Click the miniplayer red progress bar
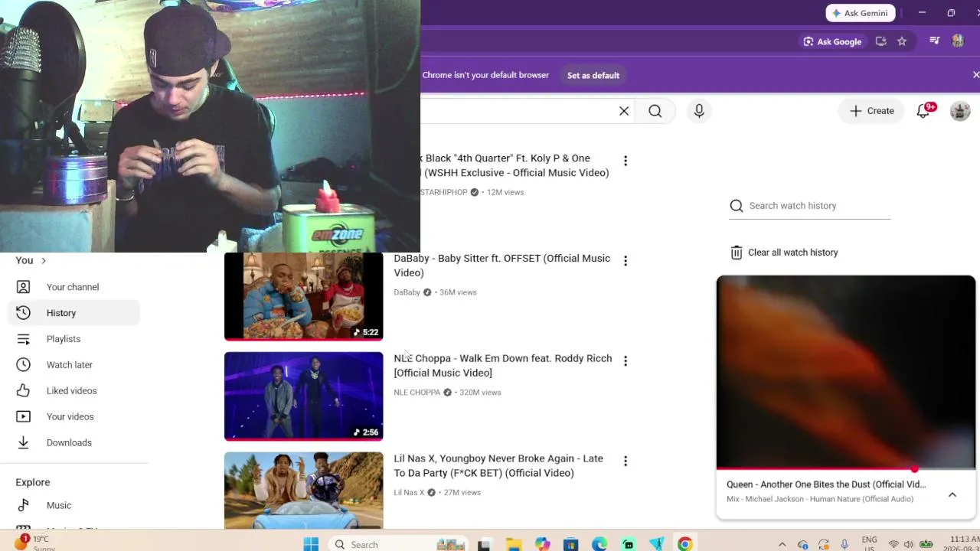The image size is (980, 551). click(x=846, y=468)
